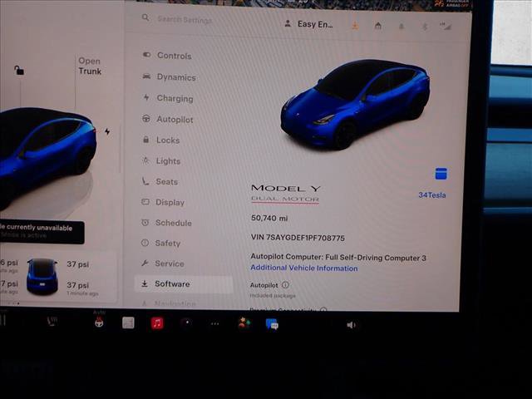Tap the tire pressure car thumbnail
The width and height of the screenshot is (532, 399).
coord(42,276)
